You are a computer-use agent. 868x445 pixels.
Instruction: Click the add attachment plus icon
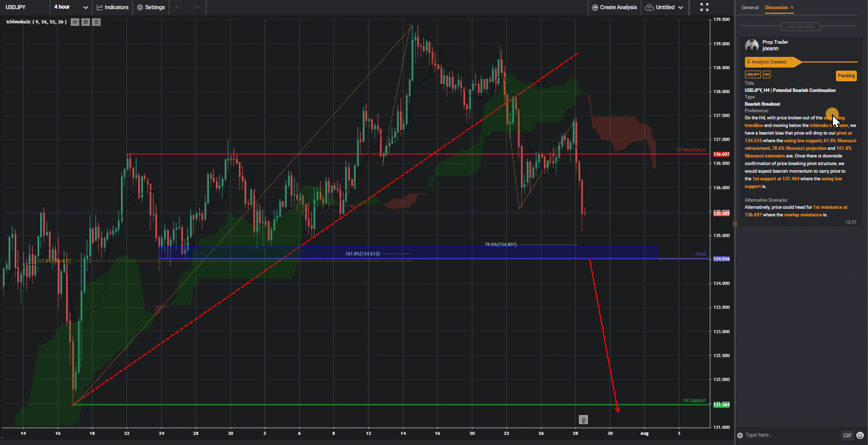click(x=740, y=435)
